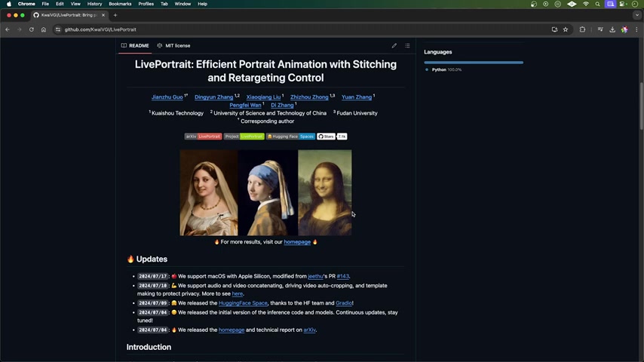Open the Profiles menu
The width and height of the screenshot is (644, 362).
click(146, 4)
